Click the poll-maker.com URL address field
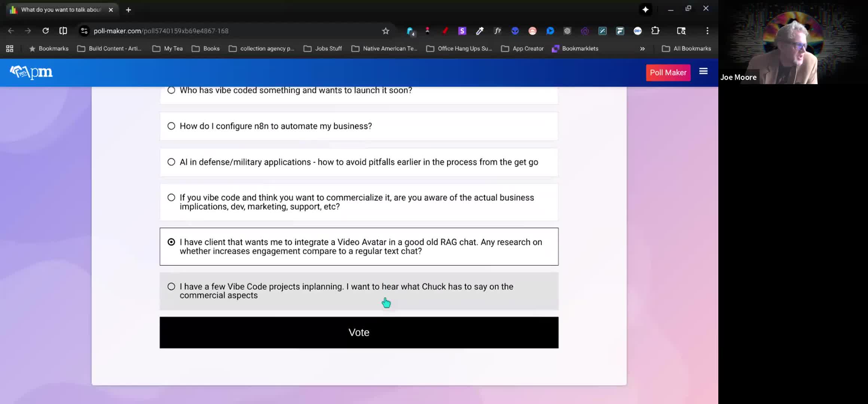Image resolution: width=868 pixels, height=404 pixels. pyautogui.click(x=224, y=31)
